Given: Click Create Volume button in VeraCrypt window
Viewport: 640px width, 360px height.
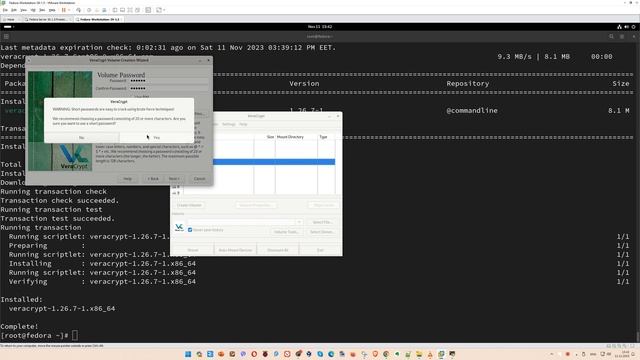Looking at the screenshot, I should click(189, 205).
